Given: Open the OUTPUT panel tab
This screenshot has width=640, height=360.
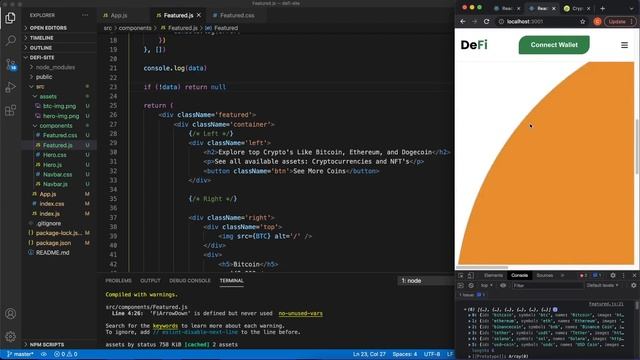Looking at the screenshot, I should coord(150,281).
